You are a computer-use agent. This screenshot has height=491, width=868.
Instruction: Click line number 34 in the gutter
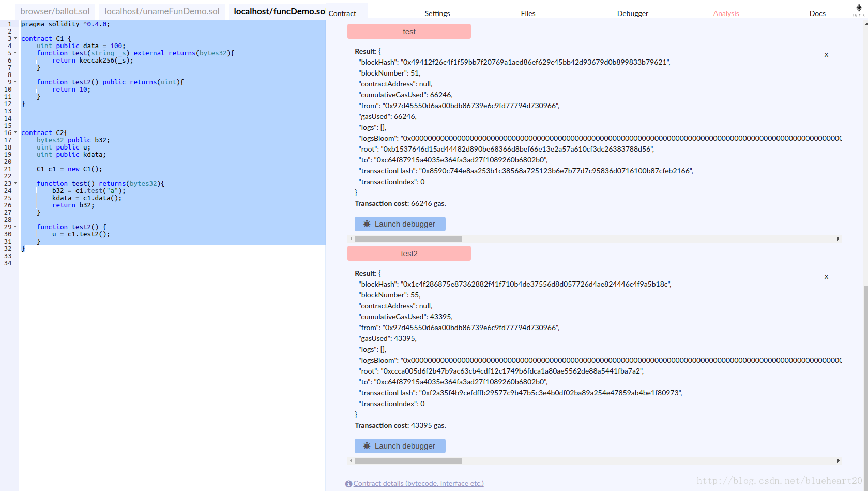(x=8, y=263)
